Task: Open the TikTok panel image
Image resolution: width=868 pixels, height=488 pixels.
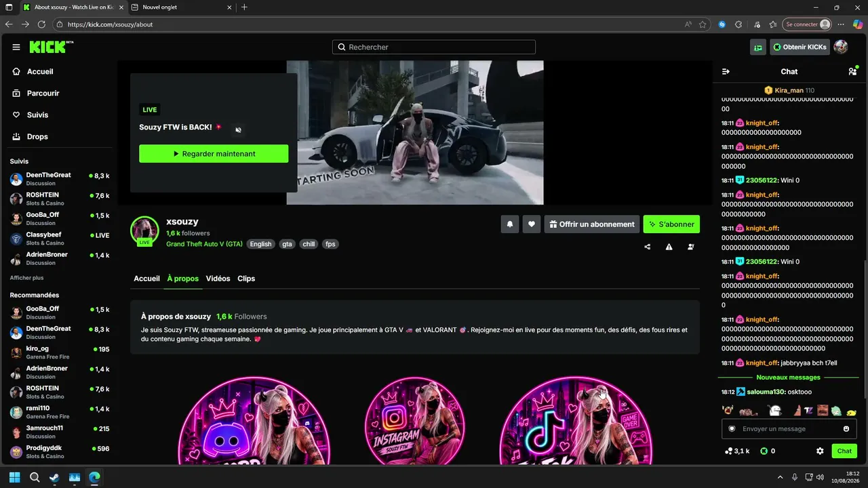Action: point(576,420)
